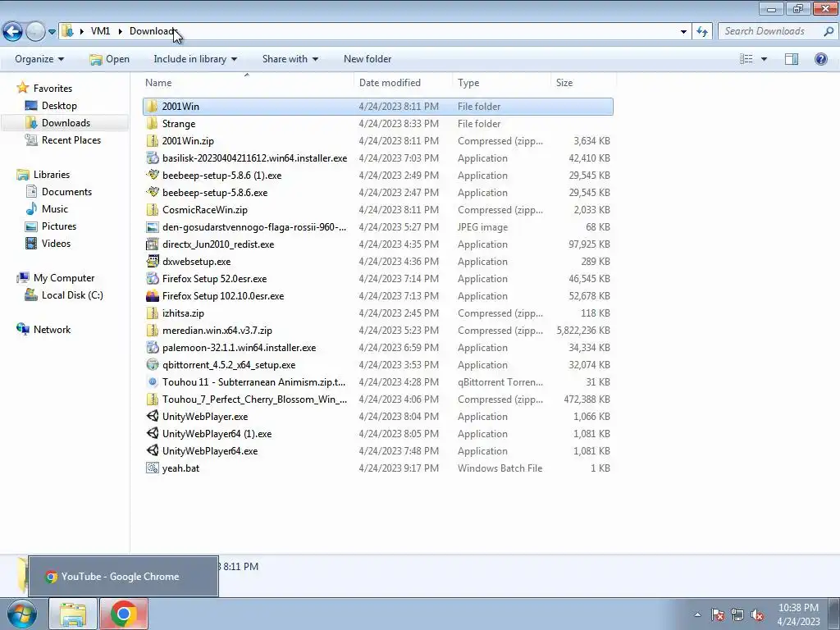Screen dimensions: 840x630
Task: Open the Pictures library
Action: point(59,226)
